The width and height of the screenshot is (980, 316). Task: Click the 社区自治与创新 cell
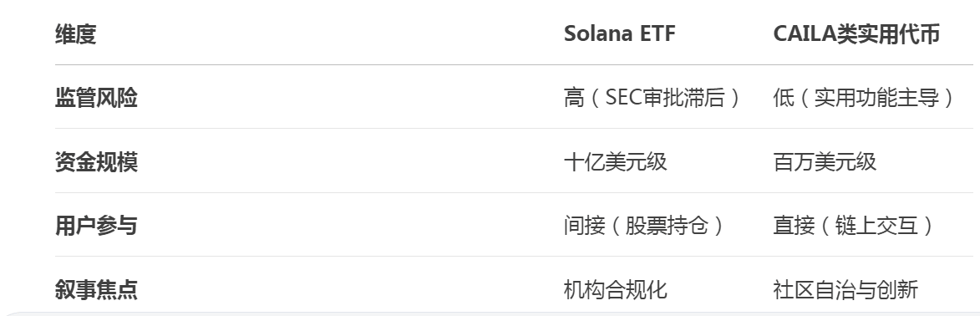(x=845, y=289)
